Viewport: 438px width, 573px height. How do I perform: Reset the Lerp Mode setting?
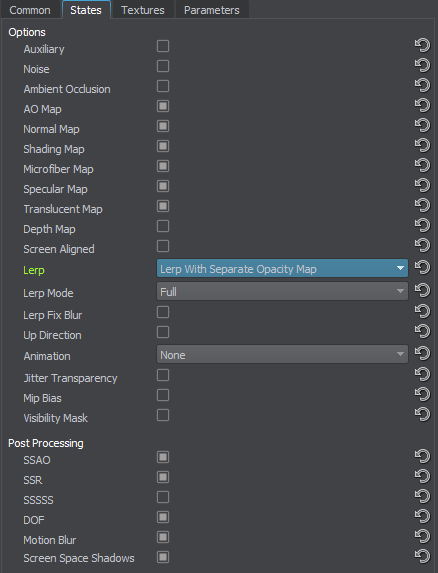click(422, 290)
